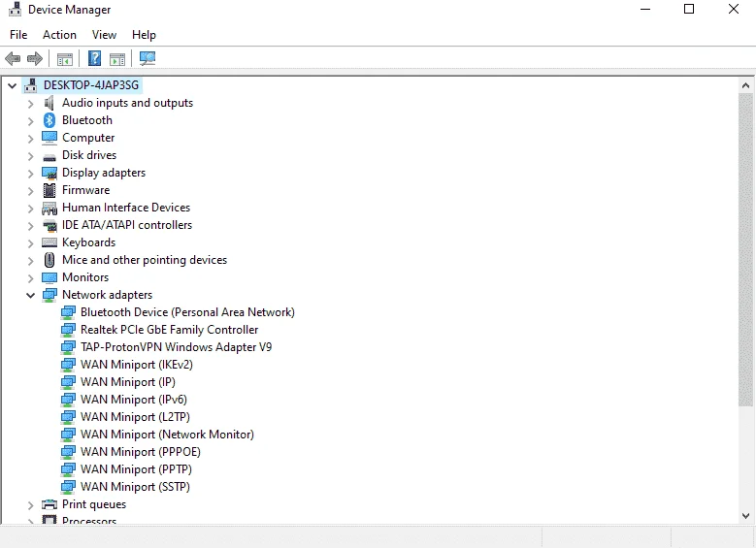The width and height of the screenshot is (756, 548).
Task: Click the Display adapters icon
Action: coord(49,173)
